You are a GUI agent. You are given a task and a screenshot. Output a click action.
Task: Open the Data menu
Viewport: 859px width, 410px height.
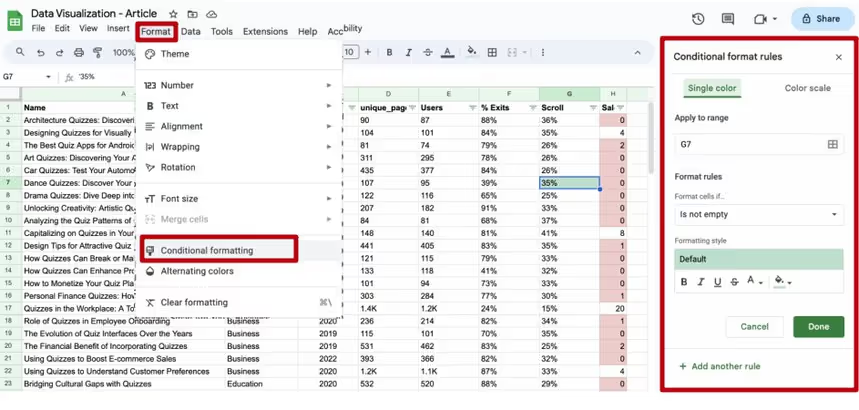pyautogui.click(x=191, y=32)
